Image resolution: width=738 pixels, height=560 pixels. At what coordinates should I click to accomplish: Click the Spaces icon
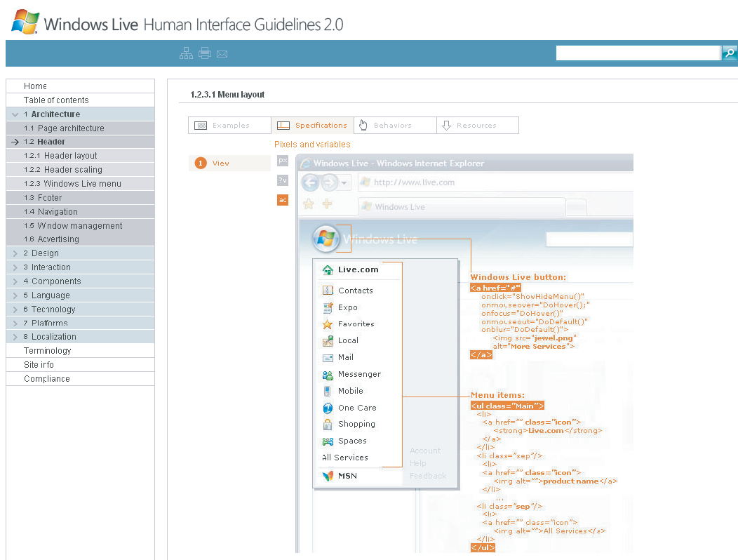coord(328,441)
